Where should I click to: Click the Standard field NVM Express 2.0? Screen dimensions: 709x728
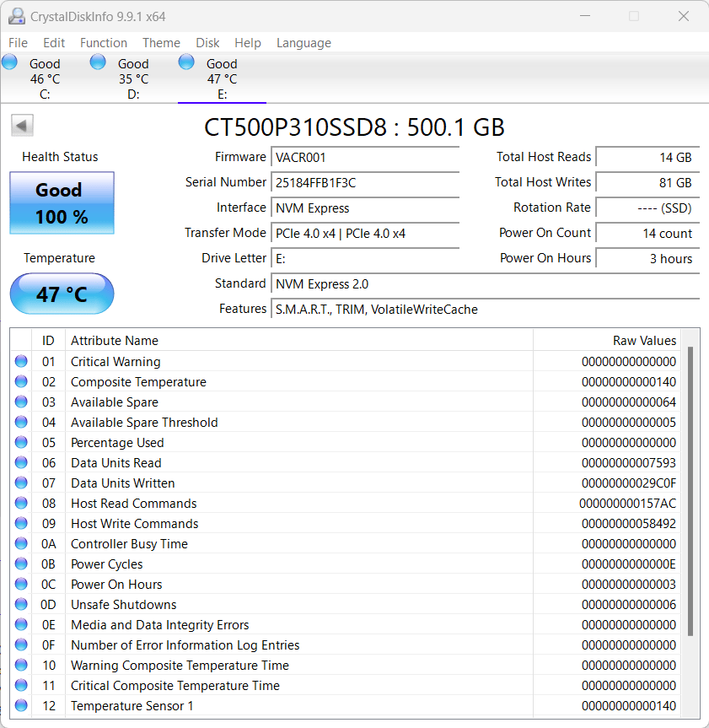click(486, 283)
